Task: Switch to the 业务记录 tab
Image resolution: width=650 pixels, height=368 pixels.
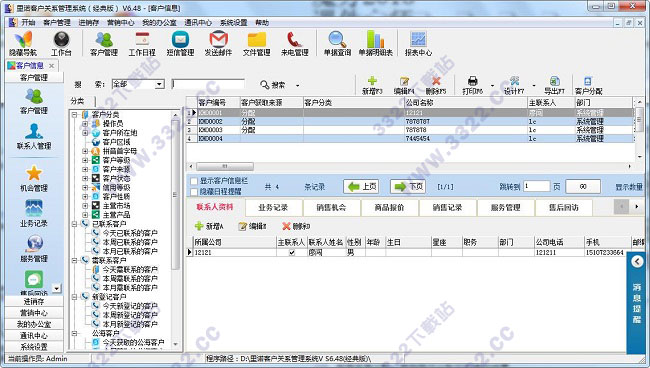Action: pyautogui.click(x=273, y=207)
